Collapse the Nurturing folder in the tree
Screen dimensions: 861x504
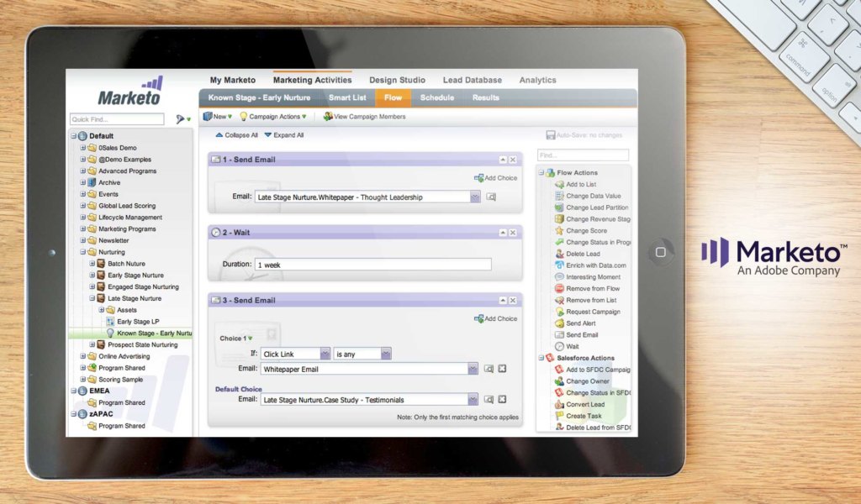click(x=83, y=252)
